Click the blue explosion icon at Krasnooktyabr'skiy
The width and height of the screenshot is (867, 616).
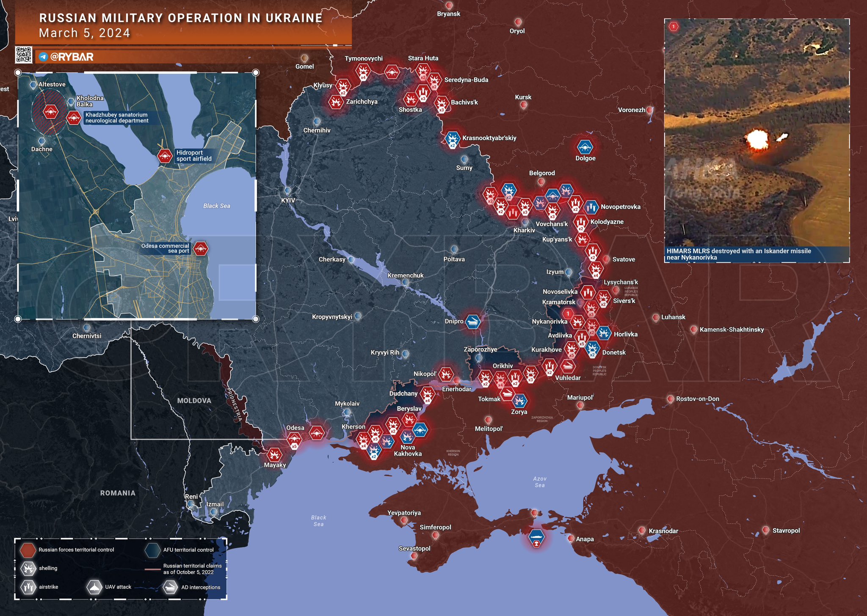click(x=453, y=139)
